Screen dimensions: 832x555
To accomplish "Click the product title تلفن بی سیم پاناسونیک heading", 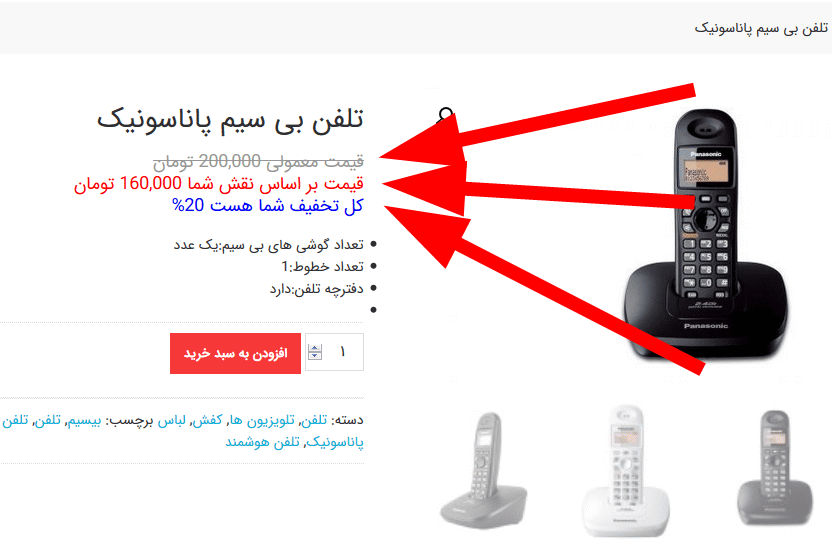I will tap(230, 119).
